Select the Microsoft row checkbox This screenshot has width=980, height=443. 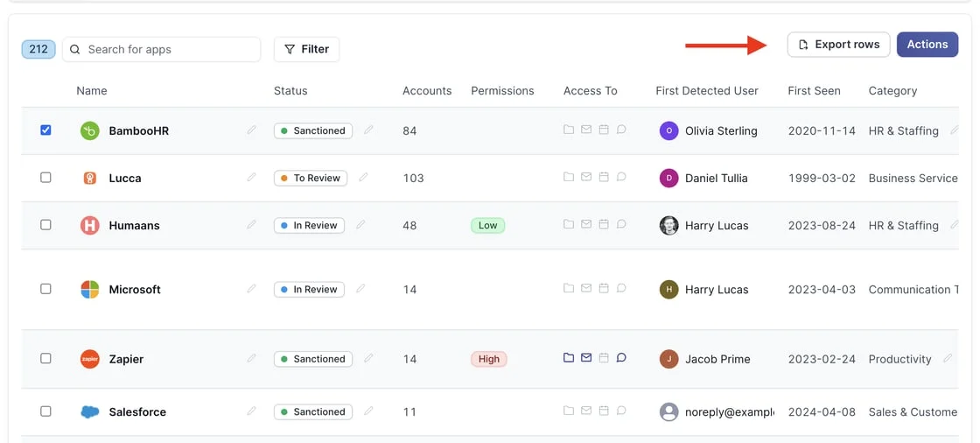tap(45, 289)
